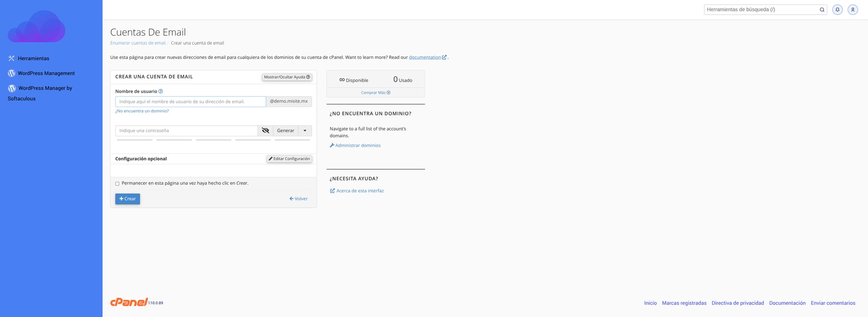Click Mostrar/Ocultar Ayuda button
Screen dimensions: 868x317
(x=287, y=77)
